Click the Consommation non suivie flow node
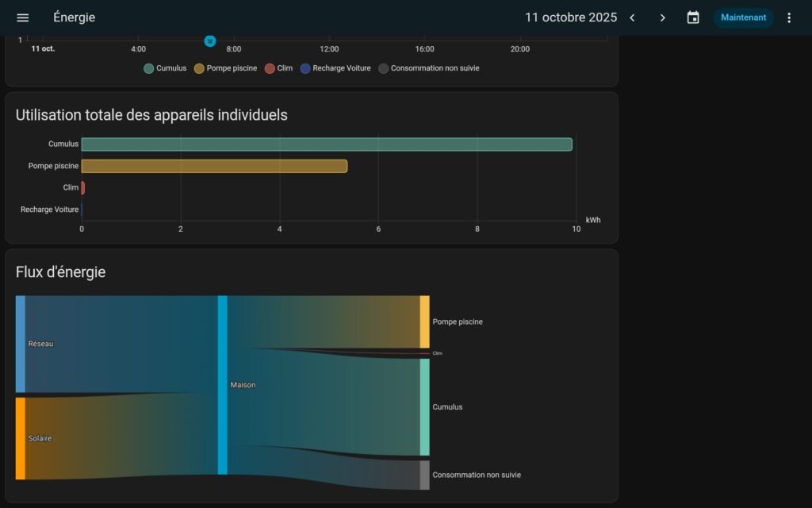The height and width of the screenshot is (508, 812). point(425,475)
